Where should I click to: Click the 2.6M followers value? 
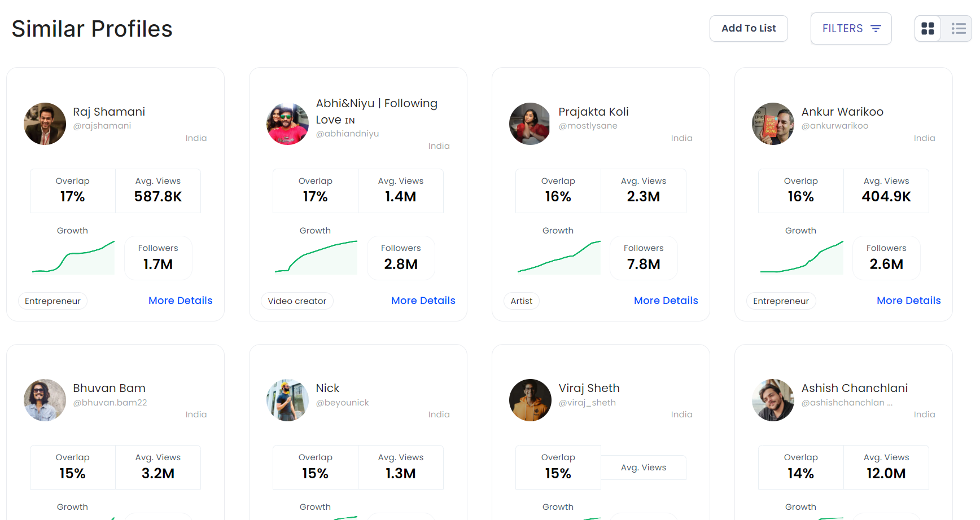(886, 265)
